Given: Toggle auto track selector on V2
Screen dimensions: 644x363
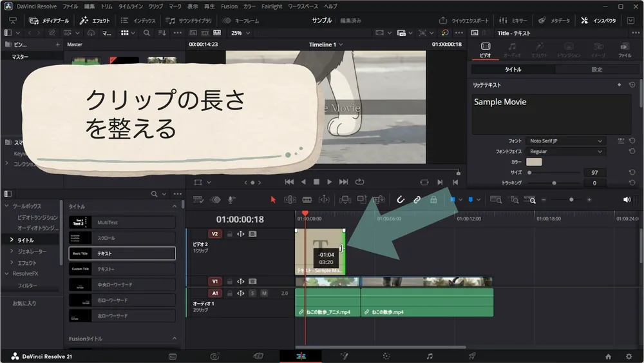Looking at the screenshot, I should click(241, 234).
